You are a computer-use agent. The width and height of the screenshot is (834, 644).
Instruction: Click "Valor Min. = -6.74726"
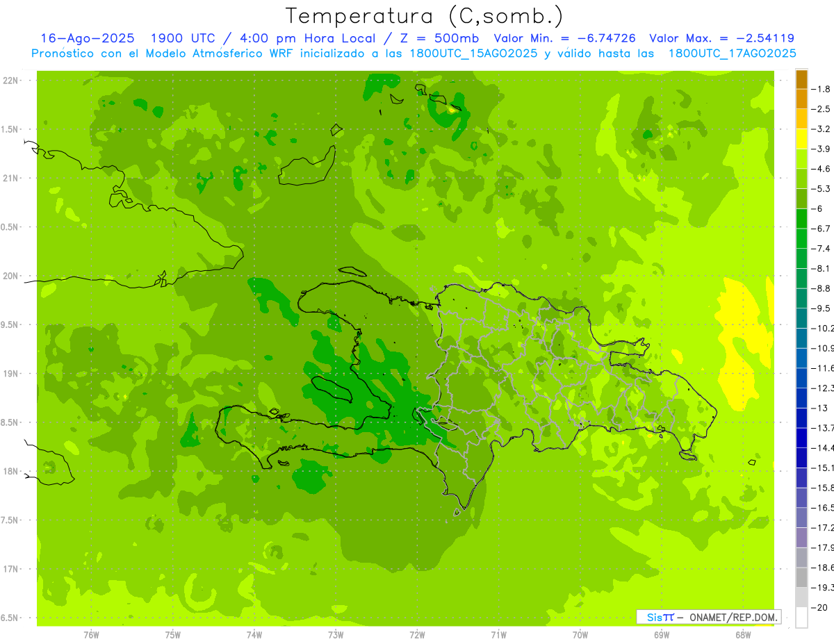pos(566,38)
